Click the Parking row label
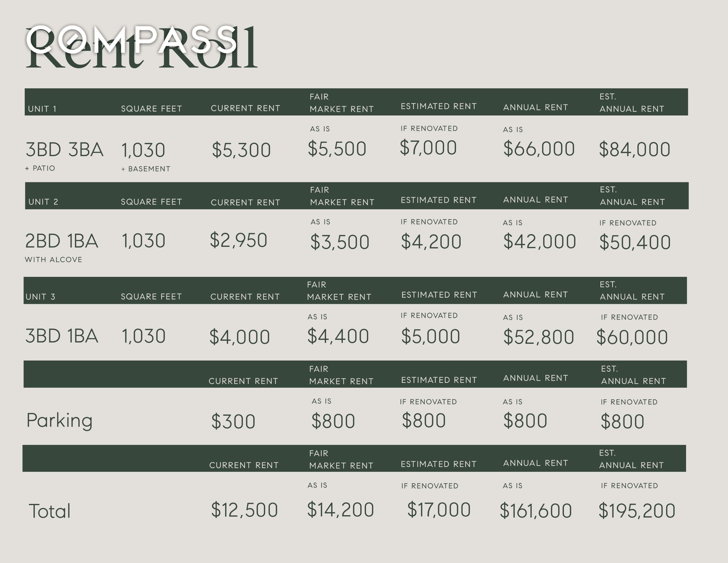728x563 pixels. (x=59, y=420)
